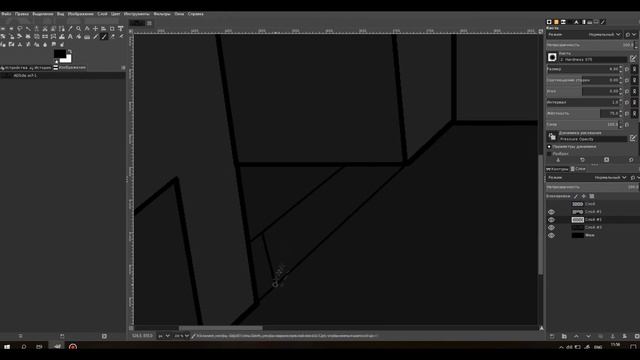Viewport: 640px width, 360px height.
Task: Open tab configuration menu of left dock
Action: tap(123, 68)
